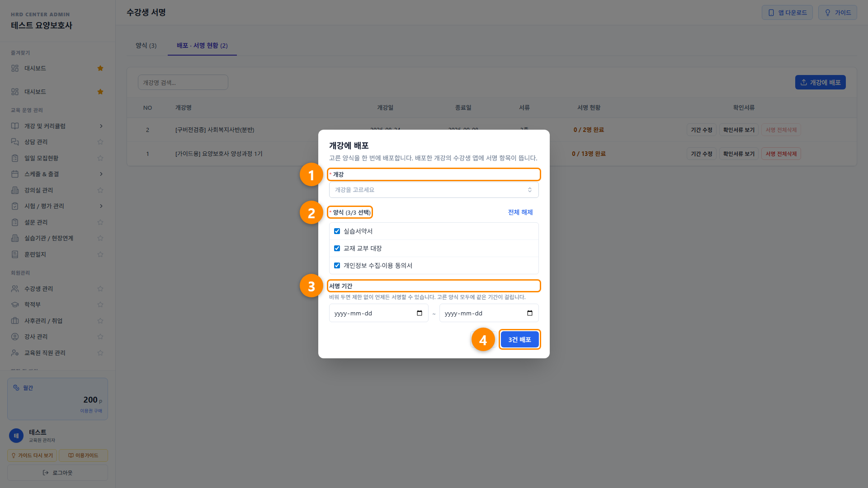Open 설문 관리 list icon
Screen dimensions: 868x488
click(x=15, y=222)
